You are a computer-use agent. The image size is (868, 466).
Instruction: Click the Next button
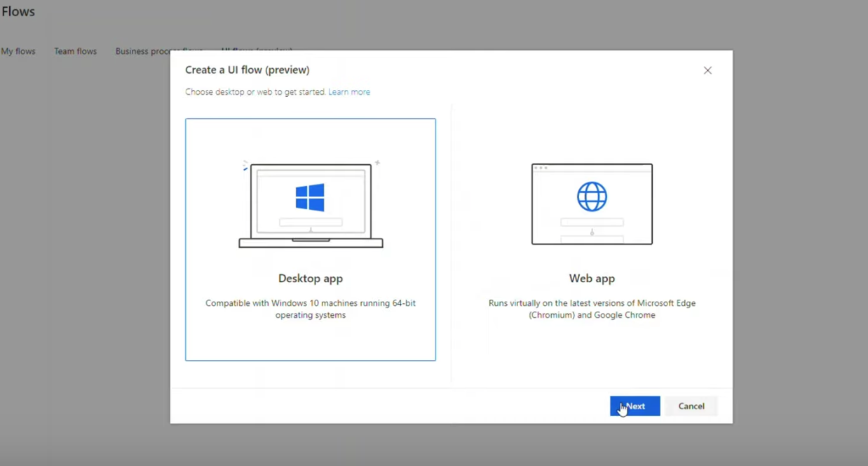coord(635,406)
